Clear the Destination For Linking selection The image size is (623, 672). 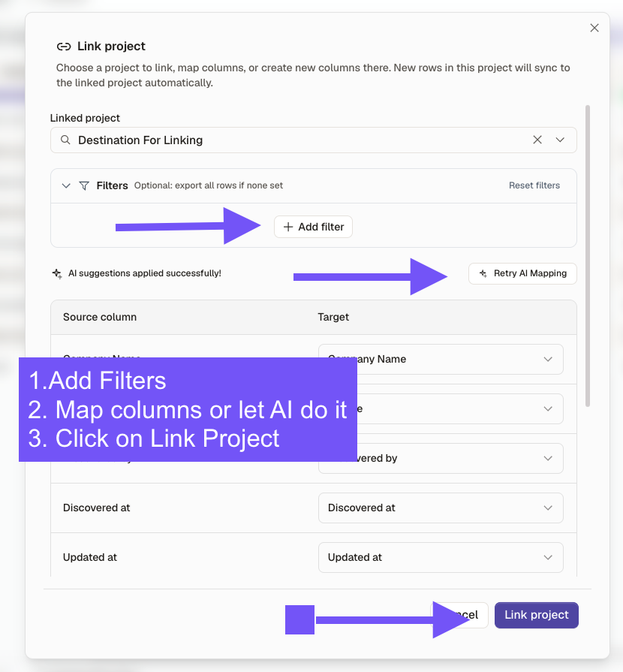tap(537, 140)
